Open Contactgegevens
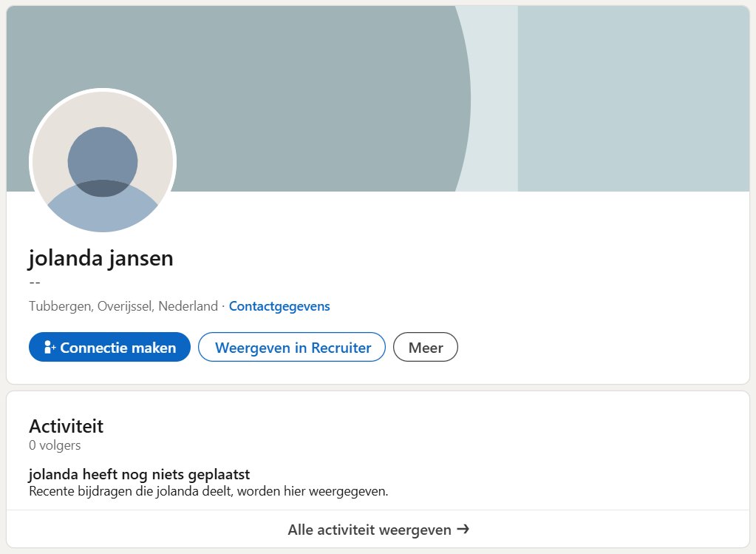Screen dimensions: 756x554 [279, 305]
